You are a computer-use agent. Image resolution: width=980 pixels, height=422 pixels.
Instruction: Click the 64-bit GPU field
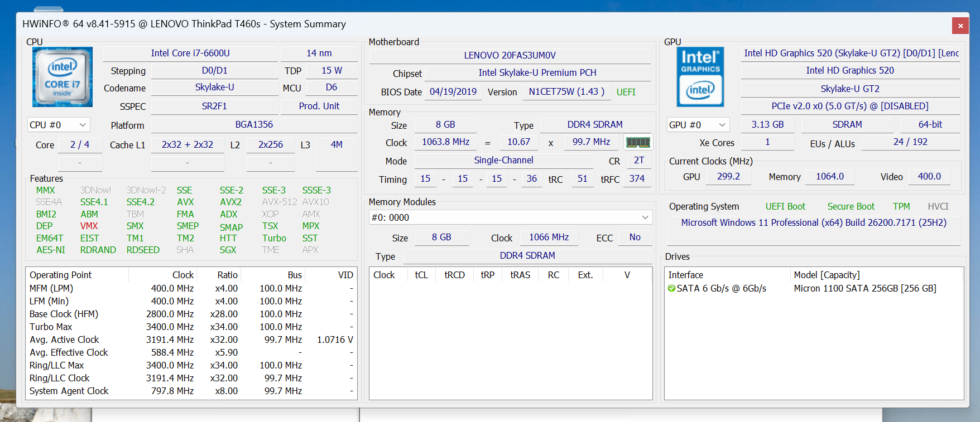(x=930, y=125)
